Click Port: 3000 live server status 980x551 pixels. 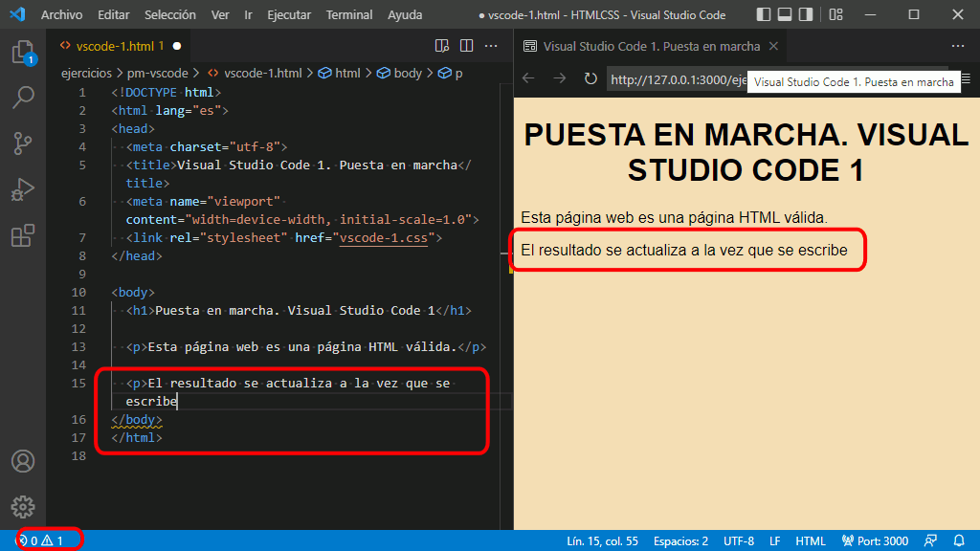click(x=875, y=540)
